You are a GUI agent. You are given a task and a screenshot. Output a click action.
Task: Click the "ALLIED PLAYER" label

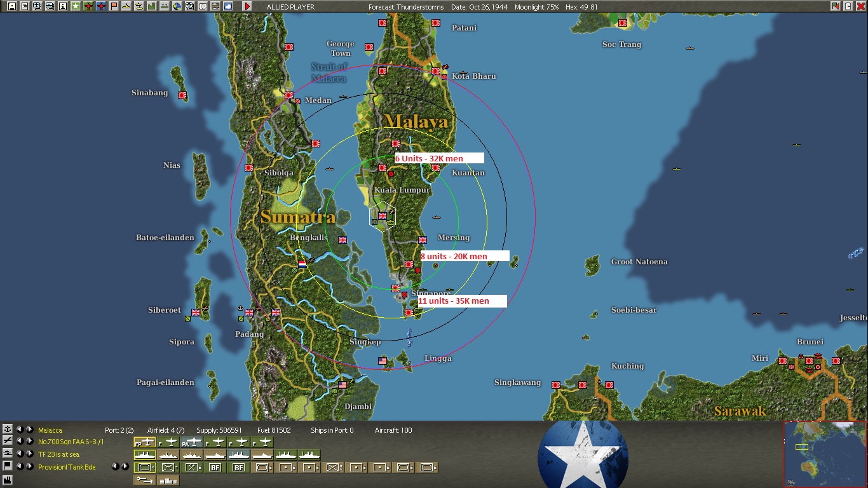pos(290,7)
